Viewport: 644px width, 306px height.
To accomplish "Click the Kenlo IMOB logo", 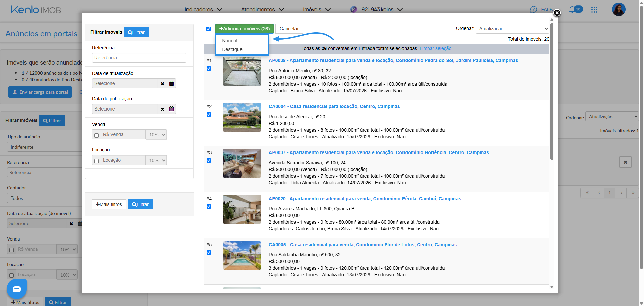I will 36,10.
